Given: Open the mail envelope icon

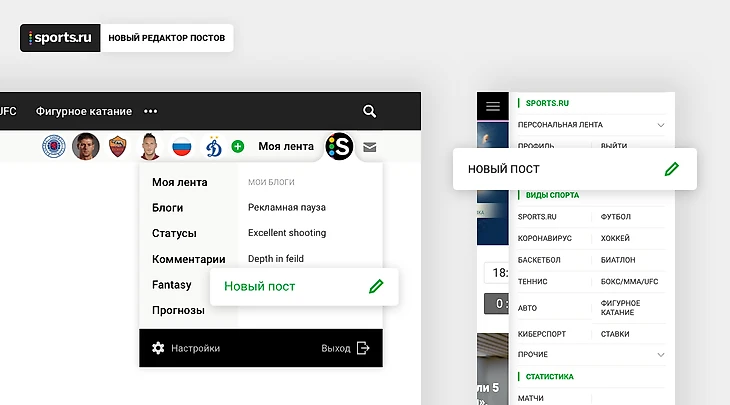Looking at the screenshot, I should (370, 147).
